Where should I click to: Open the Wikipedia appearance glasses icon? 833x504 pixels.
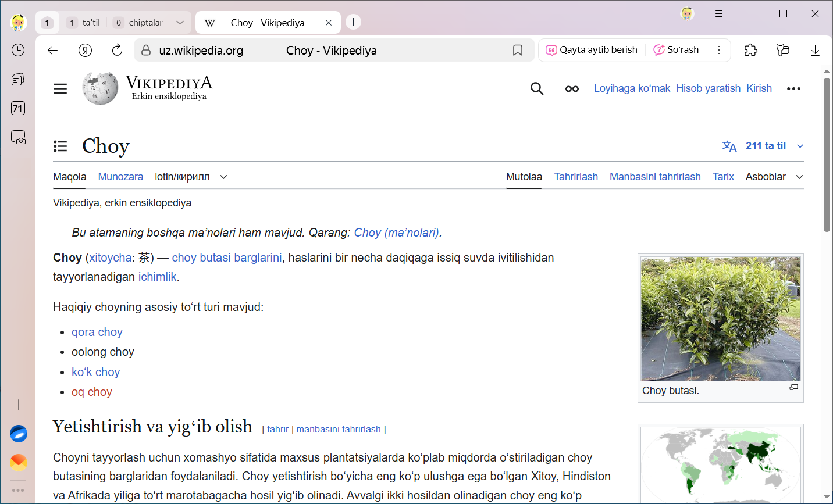(x=572, y=88)
